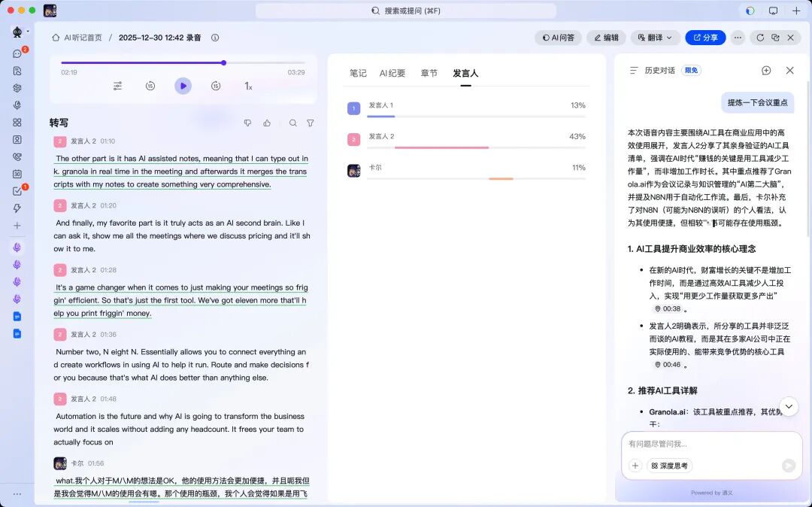Open the 翻译 dropdown menu

coord(653,37)
